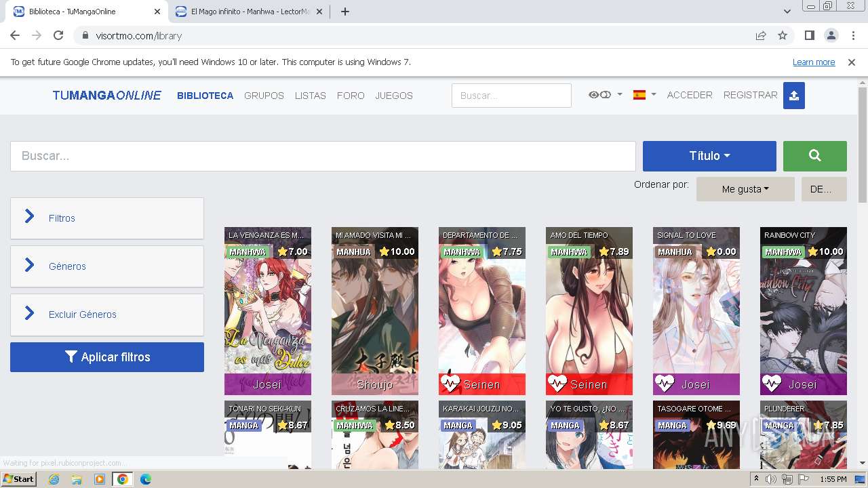The width and height of the screenshot is (868, 488).
Task: Click the browser reload button
Action: click(x=58, y=36)
